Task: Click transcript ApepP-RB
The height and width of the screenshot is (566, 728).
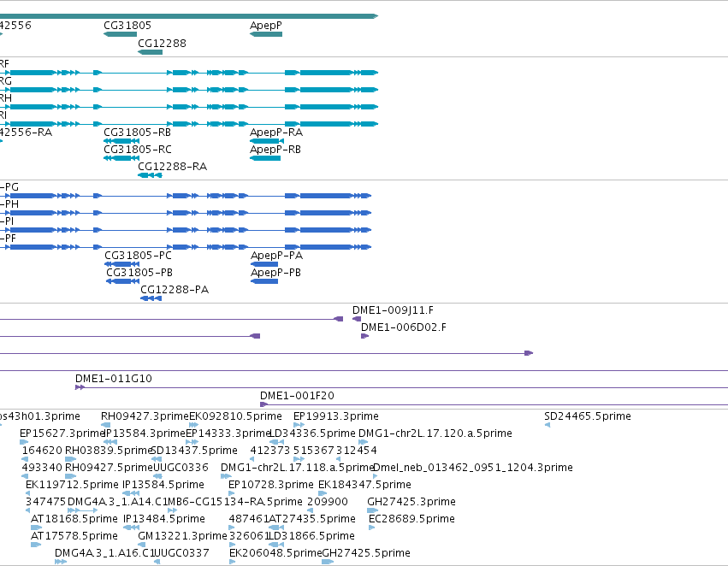Action: coord(275,150)
